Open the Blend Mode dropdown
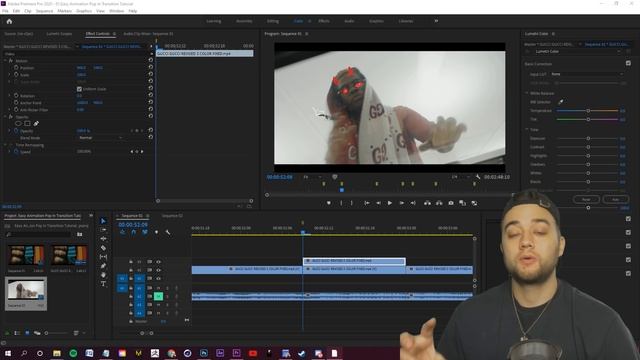The image size is (640, 360). [100, 138]
